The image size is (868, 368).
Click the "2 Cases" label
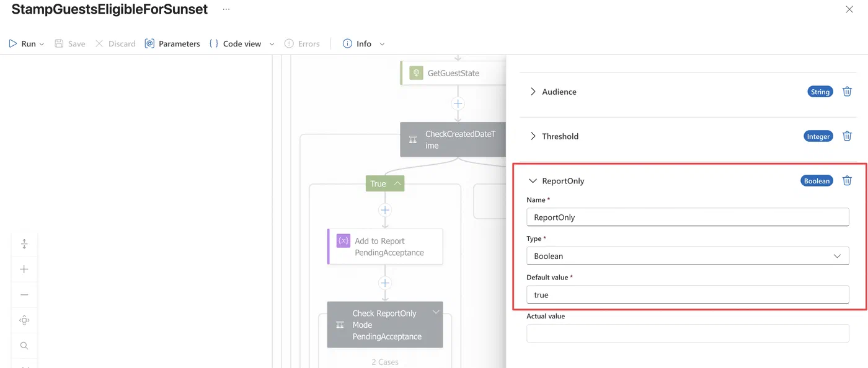384,362
